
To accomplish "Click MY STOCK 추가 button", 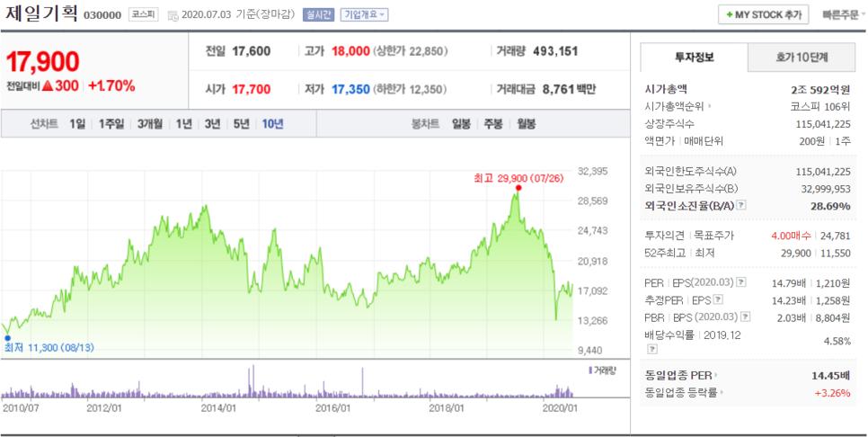I will [764, 15].
